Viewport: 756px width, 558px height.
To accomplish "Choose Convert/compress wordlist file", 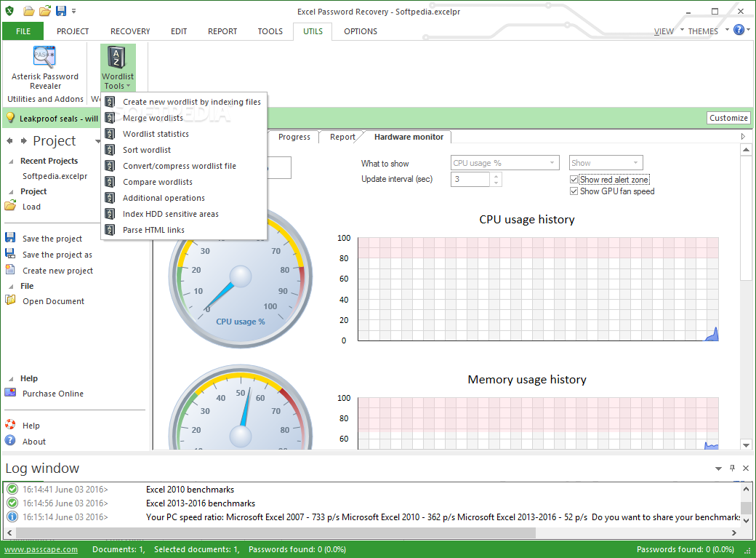I will point(184,166).
